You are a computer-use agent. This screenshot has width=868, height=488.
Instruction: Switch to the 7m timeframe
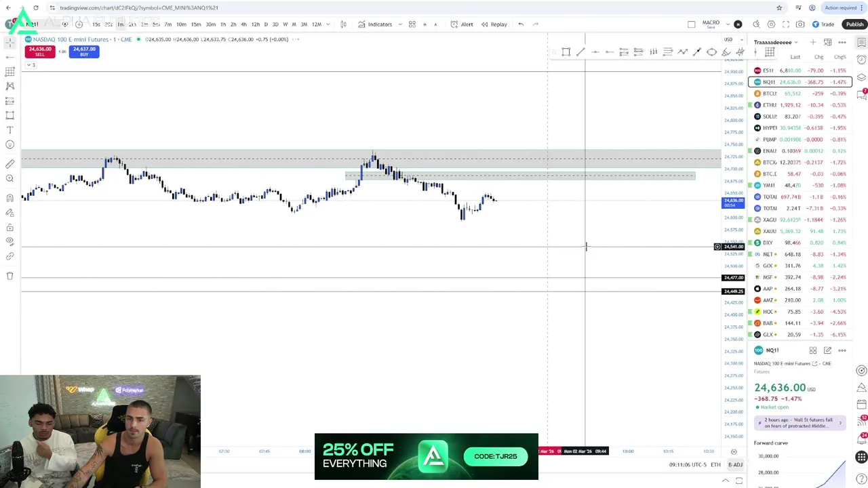[167, 24]
